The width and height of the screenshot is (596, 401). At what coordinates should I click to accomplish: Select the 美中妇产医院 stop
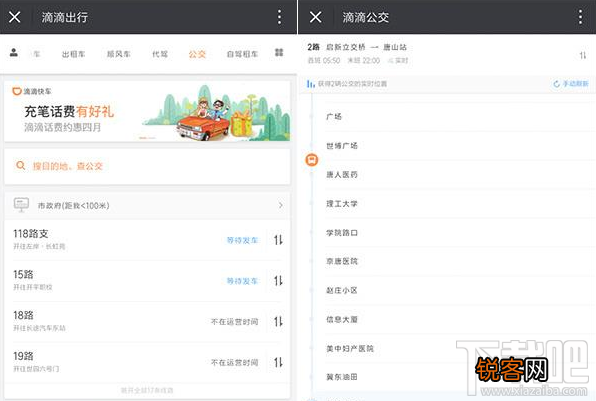[350, 348]
